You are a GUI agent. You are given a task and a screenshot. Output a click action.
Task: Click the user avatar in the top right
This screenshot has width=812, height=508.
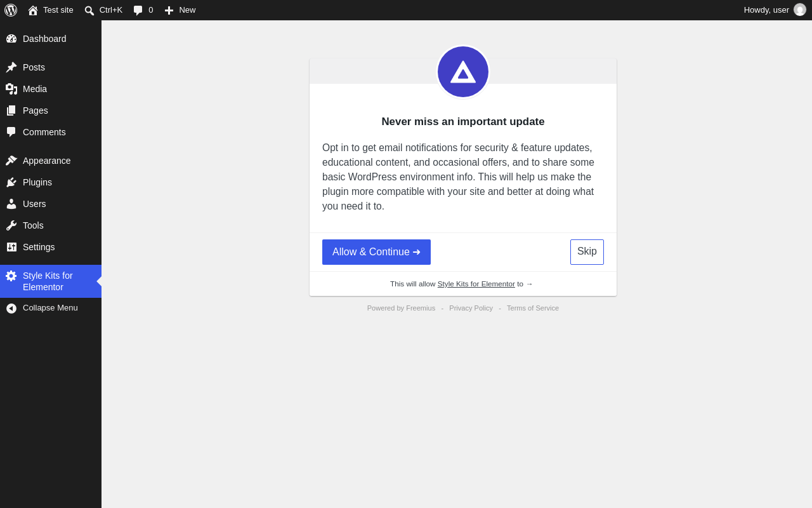point(800,10)
